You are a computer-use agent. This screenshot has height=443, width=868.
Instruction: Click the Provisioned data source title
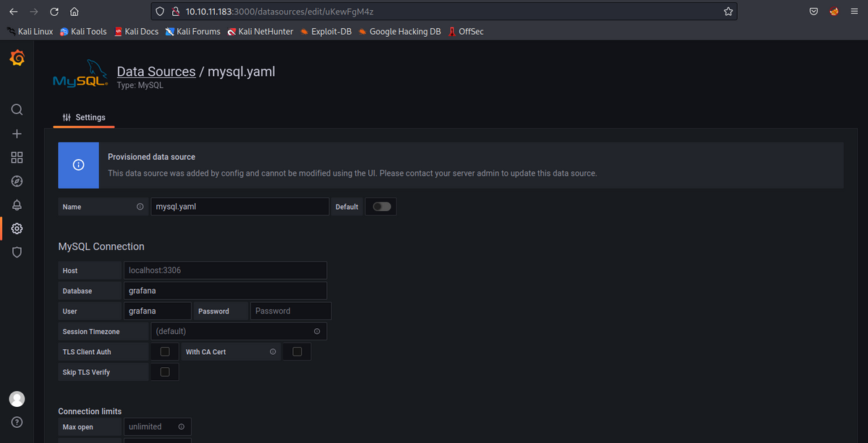click(x=152, y=157)
